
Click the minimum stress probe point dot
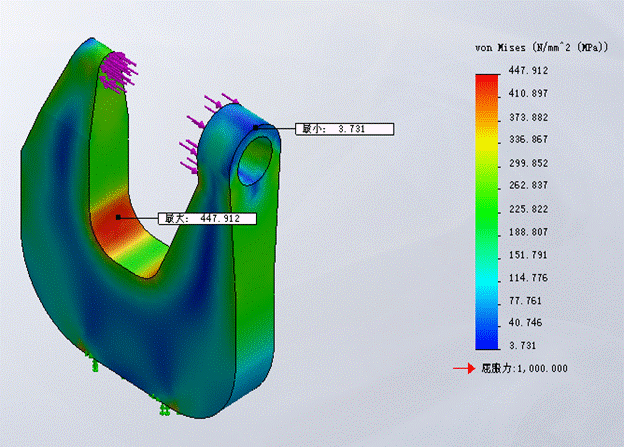(256, 128)
